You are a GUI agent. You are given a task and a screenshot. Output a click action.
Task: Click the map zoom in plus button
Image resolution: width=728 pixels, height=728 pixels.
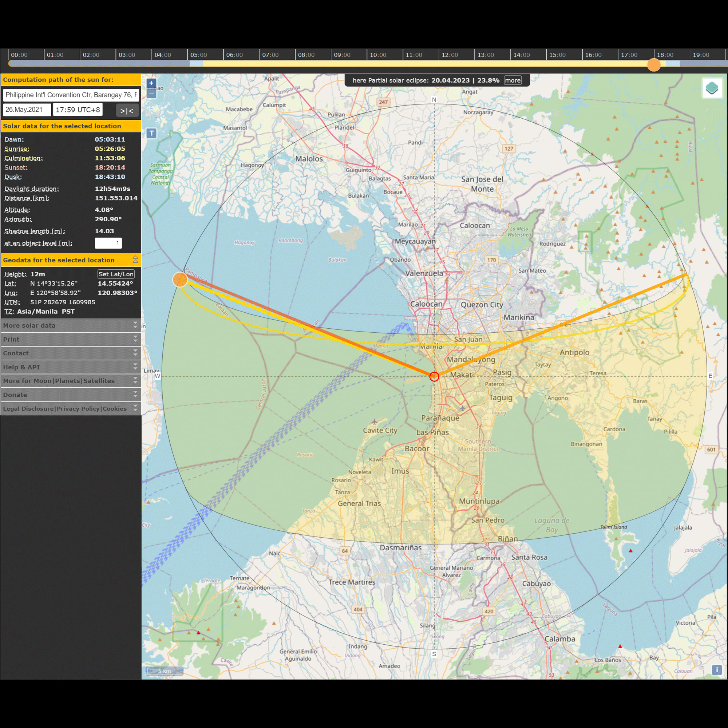pos(151,83)
